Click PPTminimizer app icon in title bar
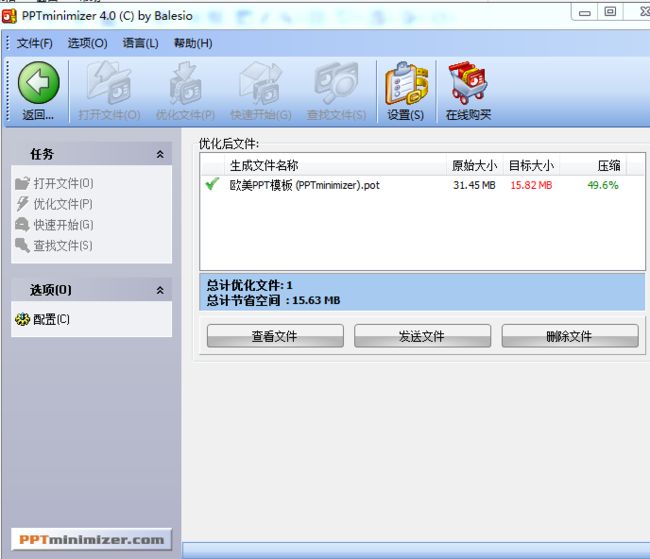This screenshot has width=650, height=559. pyautogui.click(x=9, y=16)
